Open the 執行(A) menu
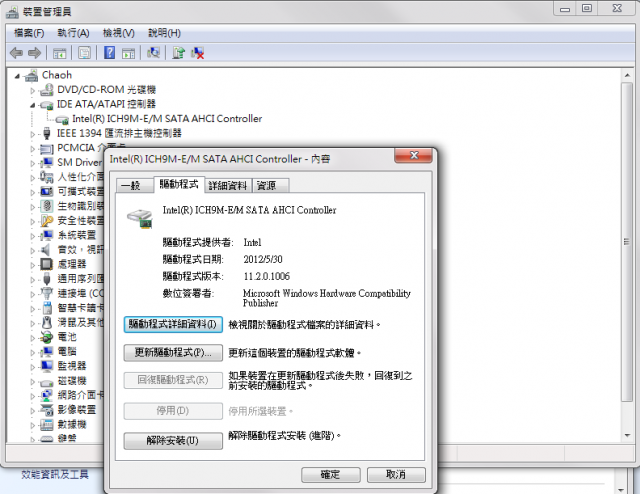This screenshot has width=640, height=494. [x=73, y=33]
